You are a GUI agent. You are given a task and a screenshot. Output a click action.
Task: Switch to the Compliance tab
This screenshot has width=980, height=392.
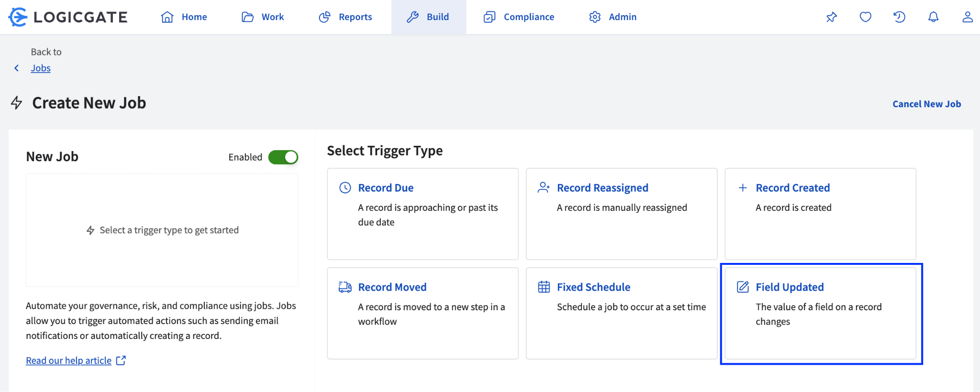tap(519, 17)
